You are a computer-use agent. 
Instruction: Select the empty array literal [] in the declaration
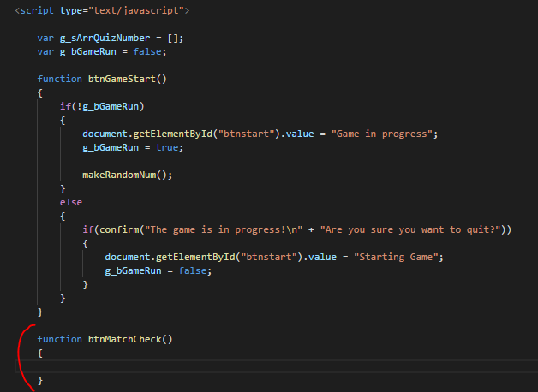tap(172, 38)
